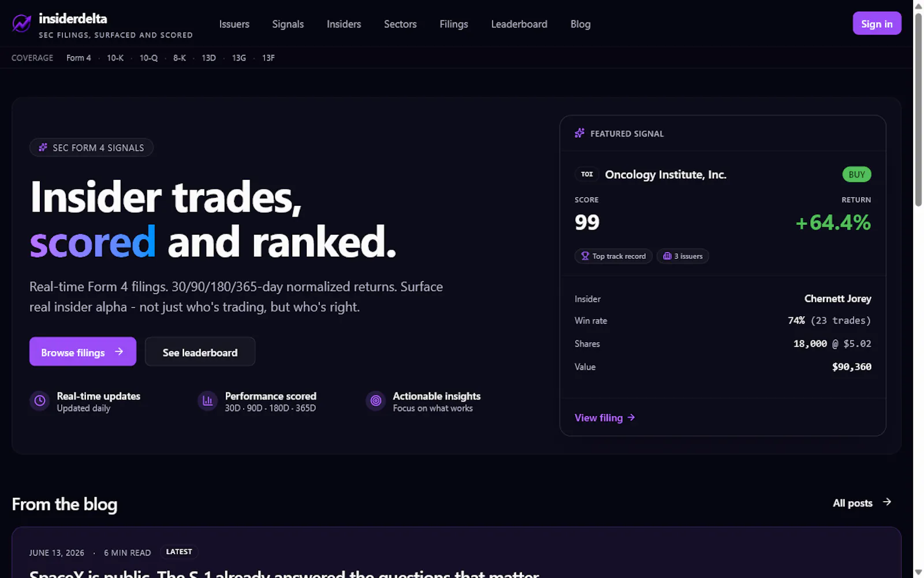924x578 pixels.
Task: Select 13G in coverage bar
Action: pos(239,58)
